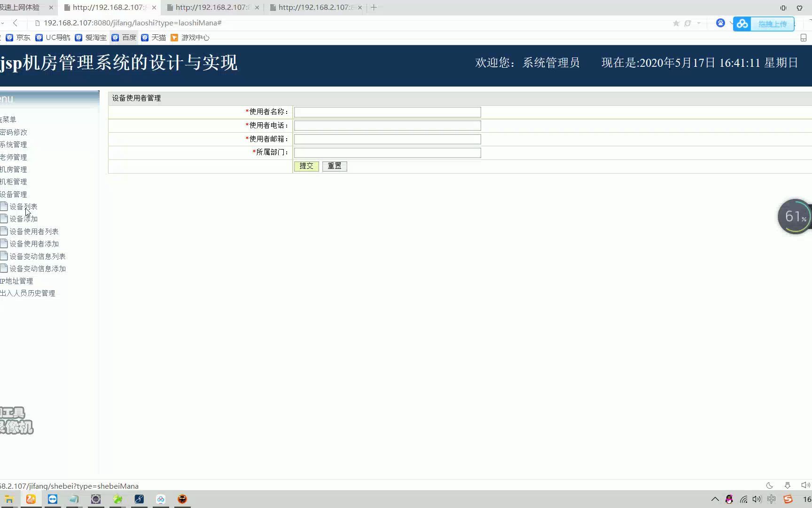Open the favorites dropdown arrow
812x508 pixels.
(699, 23)
